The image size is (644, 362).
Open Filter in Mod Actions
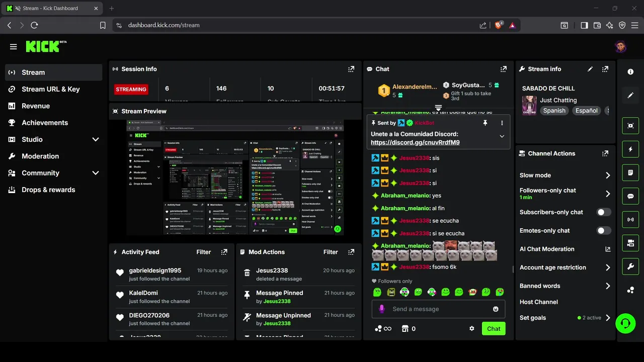coord(331,252)
